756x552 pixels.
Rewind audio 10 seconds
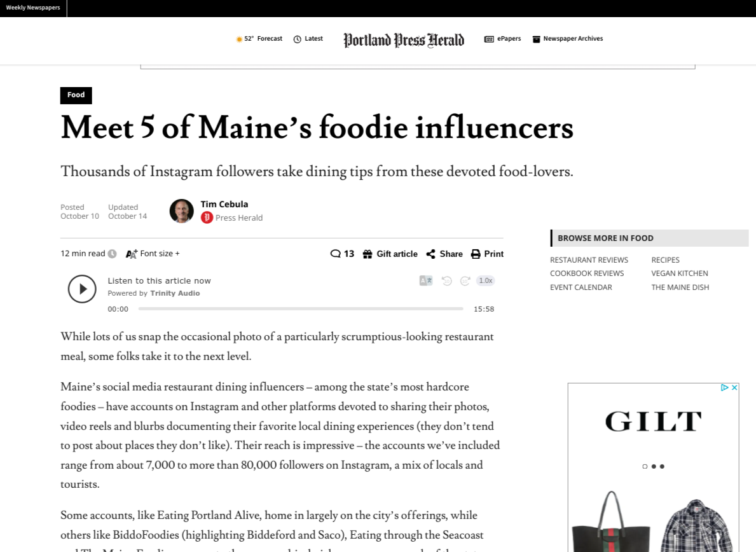tap(446, 280)
